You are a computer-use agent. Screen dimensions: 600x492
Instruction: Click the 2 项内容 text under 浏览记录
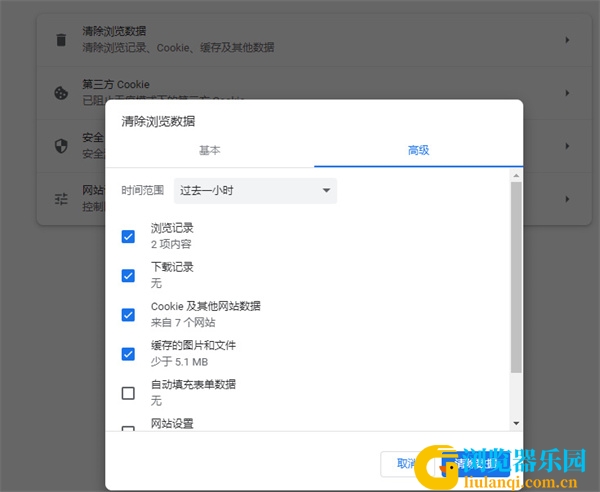pos(171,244)
